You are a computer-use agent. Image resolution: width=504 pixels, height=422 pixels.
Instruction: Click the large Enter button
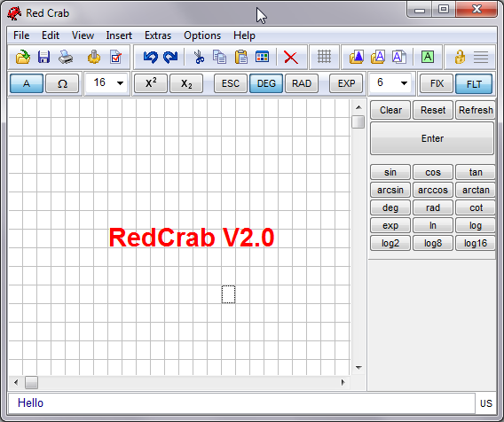pos(432,138)
